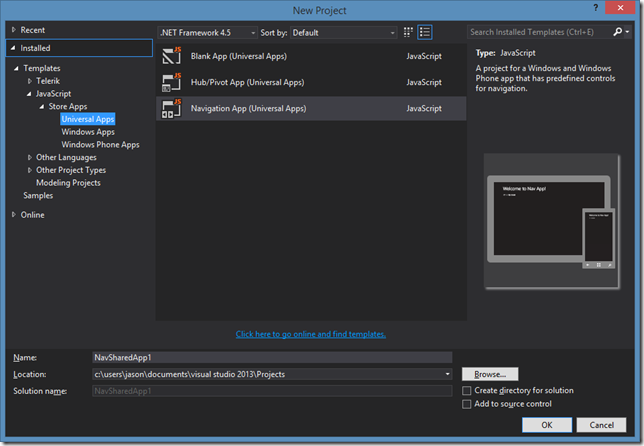Expand the Telerik templates node
Screen dimensions: 644x446
click(x=30, y=80)
